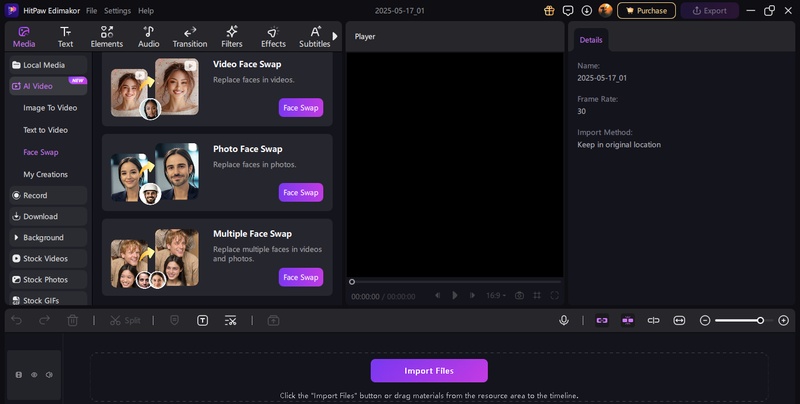Click Face Swap button for Photo Face Swap
This screenshot has width=800, height=404.
coord(300,192)
